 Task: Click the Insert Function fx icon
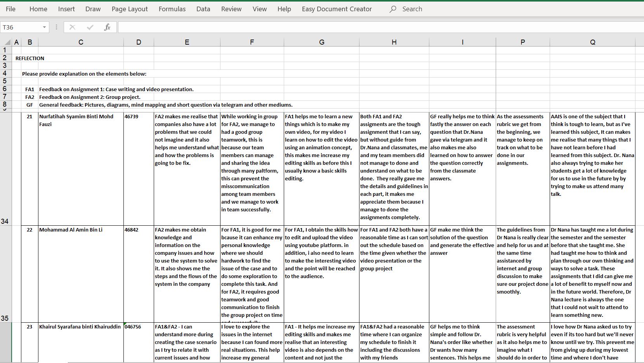pyautogui.click(x=107, y=27)
